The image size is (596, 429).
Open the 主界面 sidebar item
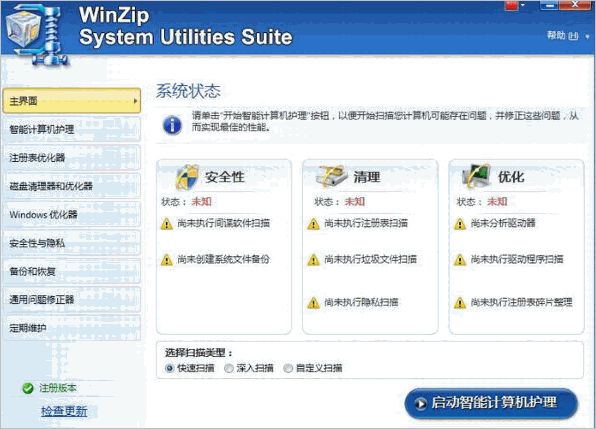[71, 101]
